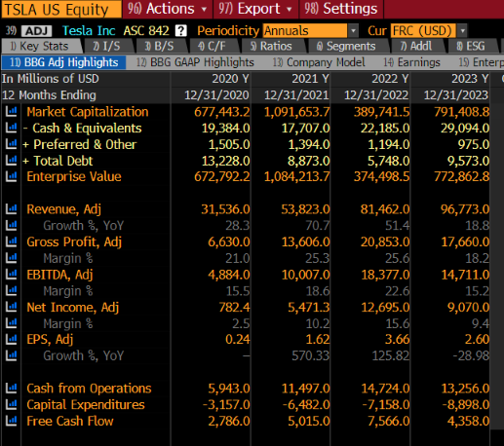Image resolution: width=504 pixels, height=446 pixels.
Task: Click 2023 EPS growth value -28.98
Action: point(471,355)
